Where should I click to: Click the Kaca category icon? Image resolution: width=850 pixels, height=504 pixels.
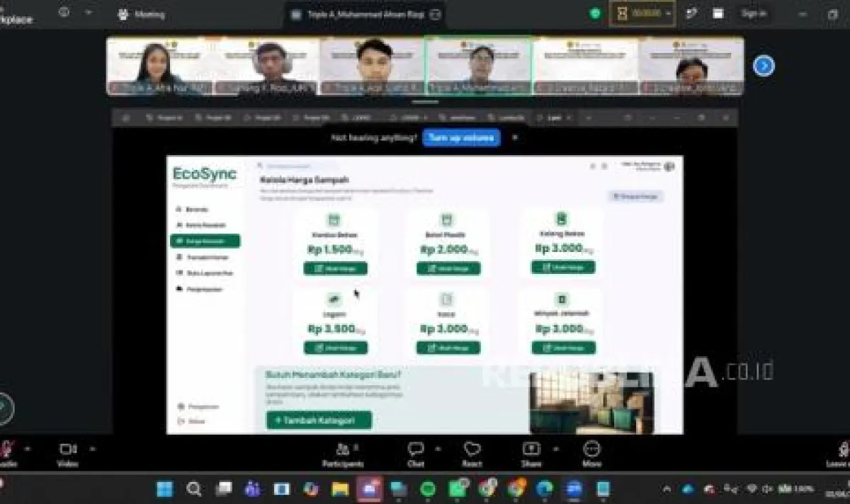coord(446,299)
